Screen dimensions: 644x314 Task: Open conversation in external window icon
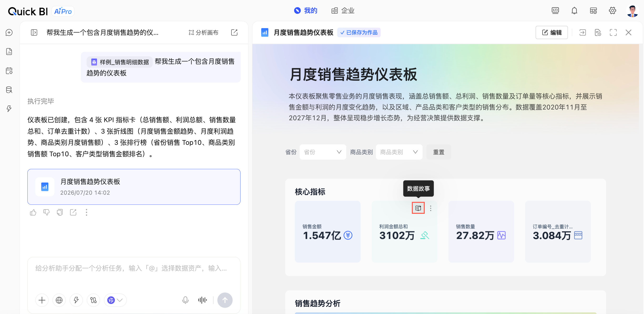[x=234, y=32]
